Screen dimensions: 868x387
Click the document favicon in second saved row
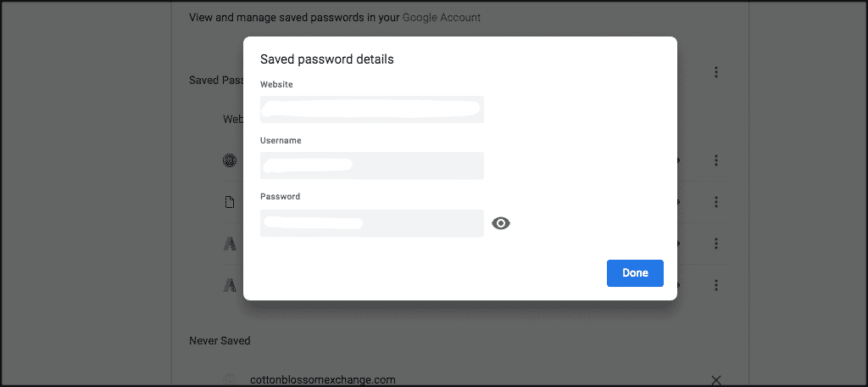[229, 202]
